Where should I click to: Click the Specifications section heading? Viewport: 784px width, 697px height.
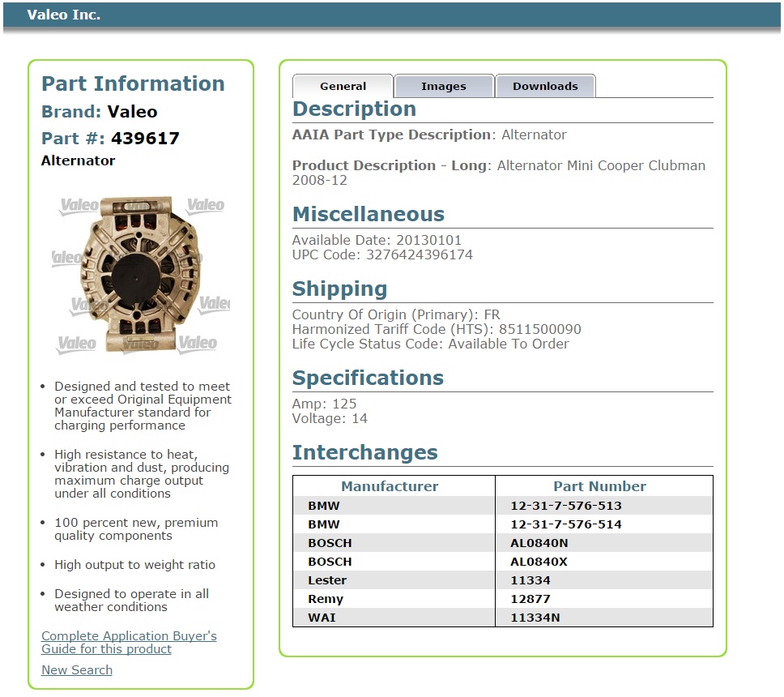pyautogui.click(x=368, y=378)
